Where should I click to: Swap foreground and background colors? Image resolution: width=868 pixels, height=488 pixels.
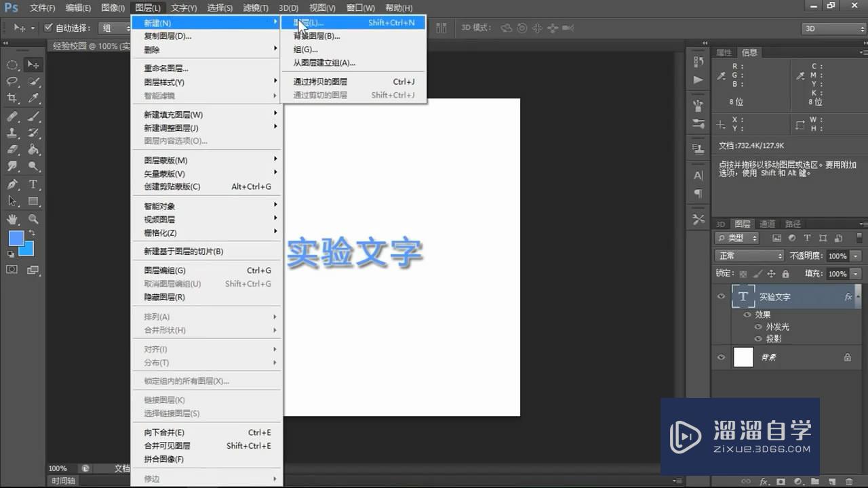click(x=32, y=233)
